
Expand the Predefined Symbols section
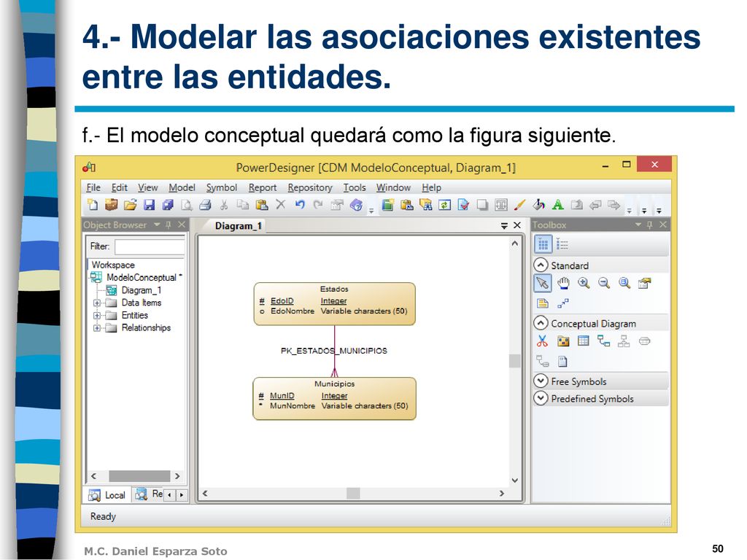541,398
